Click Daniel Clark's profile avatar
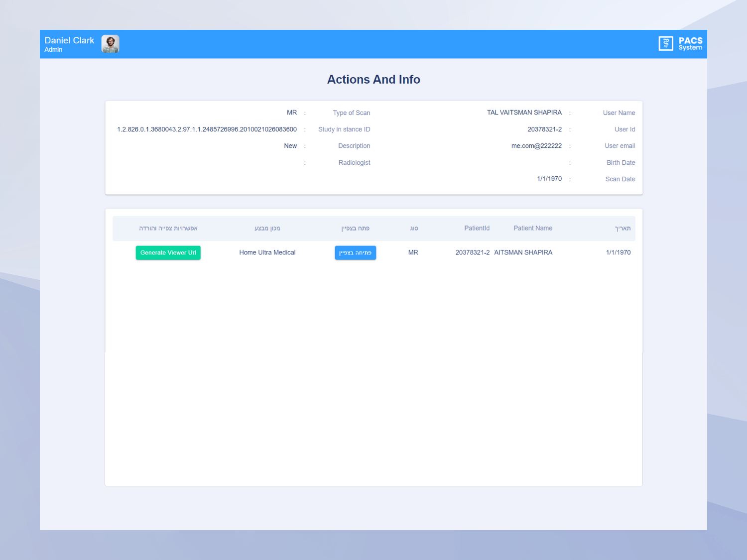This screenshot has width=747, height=560. pyautogui.click(x=110, y=44)
